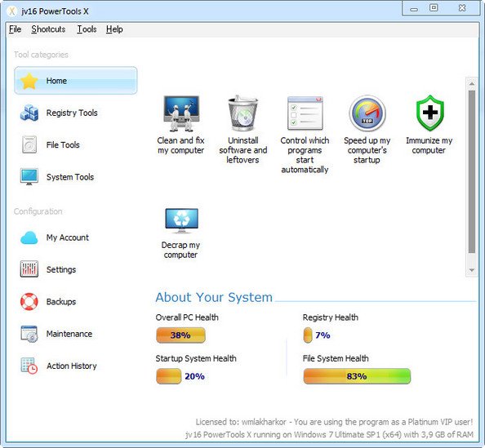The image size is (485, 448).
Task: Click the Registry Tools label
Action: point(72,113)
